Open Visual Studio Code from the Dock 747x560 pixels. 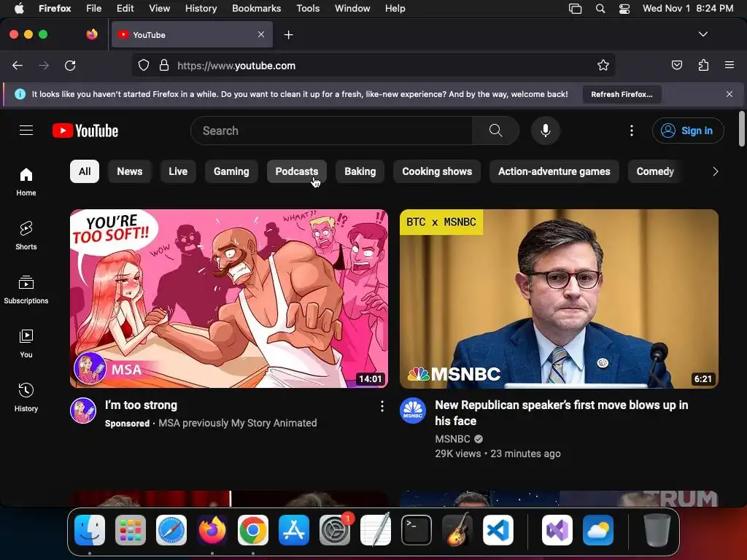[x=498, y=530]
